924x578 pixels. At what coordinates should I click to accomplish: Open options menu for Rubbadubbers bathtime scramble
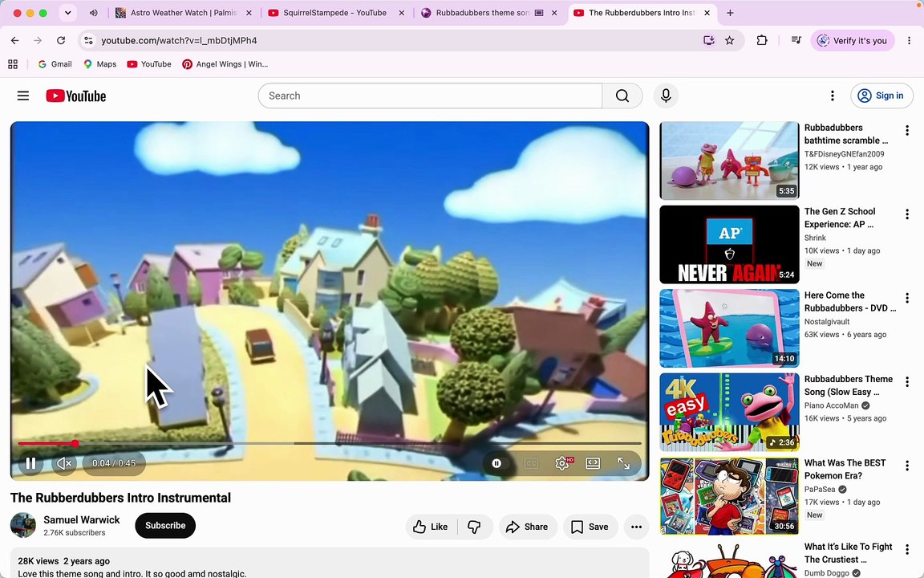907,130
